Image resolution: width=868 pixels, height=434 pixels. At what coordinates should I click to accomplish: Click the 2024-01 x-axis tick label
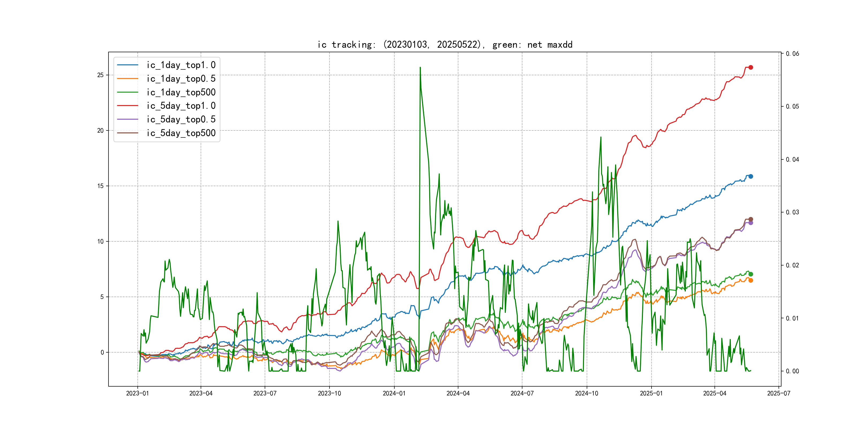click(x=394, y=393)
